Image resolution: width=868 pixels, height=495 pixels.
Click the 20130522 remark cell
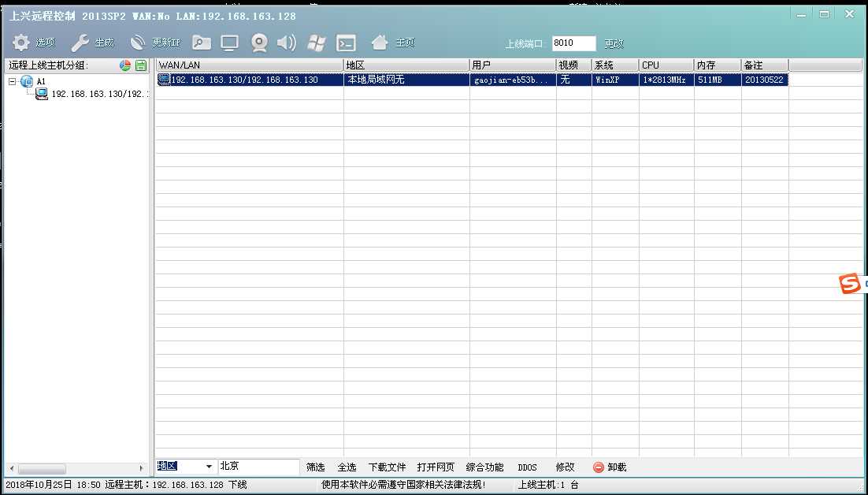point(764,80)
